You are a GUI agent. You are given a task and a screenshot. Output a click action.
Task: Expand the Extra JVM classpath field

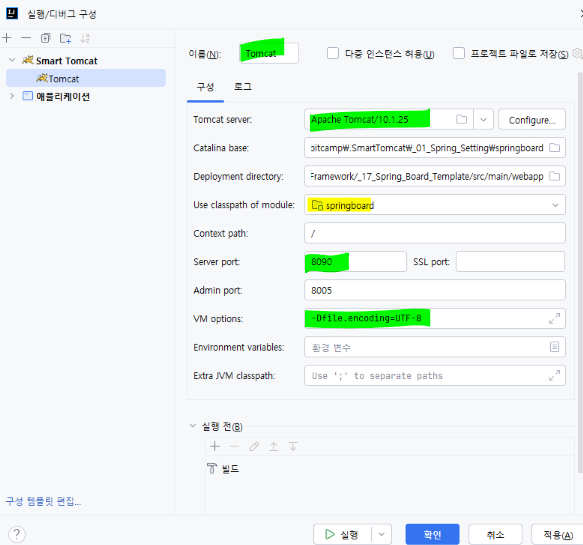(554, 375)
